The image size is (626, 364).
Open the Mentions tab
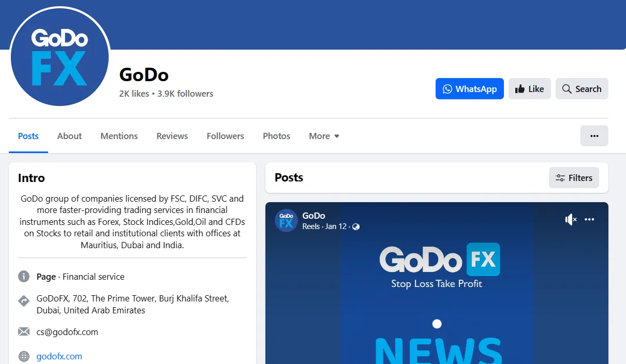(x=119, y=136)
